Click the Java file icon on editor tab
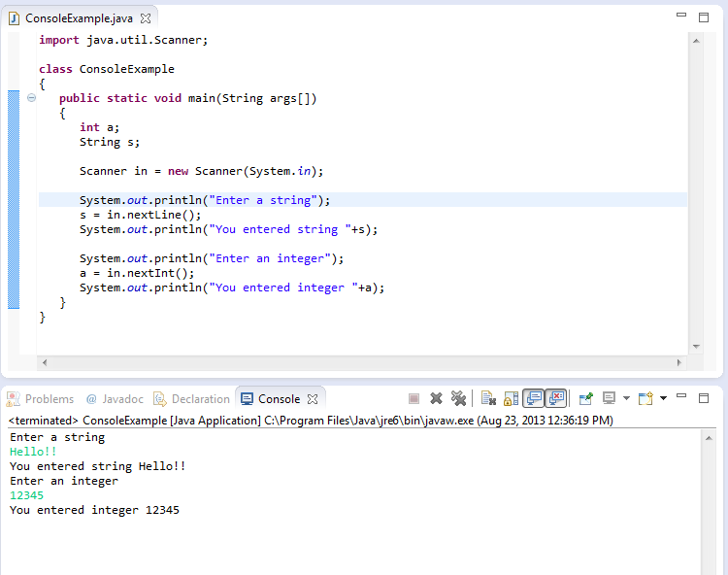 14,18
